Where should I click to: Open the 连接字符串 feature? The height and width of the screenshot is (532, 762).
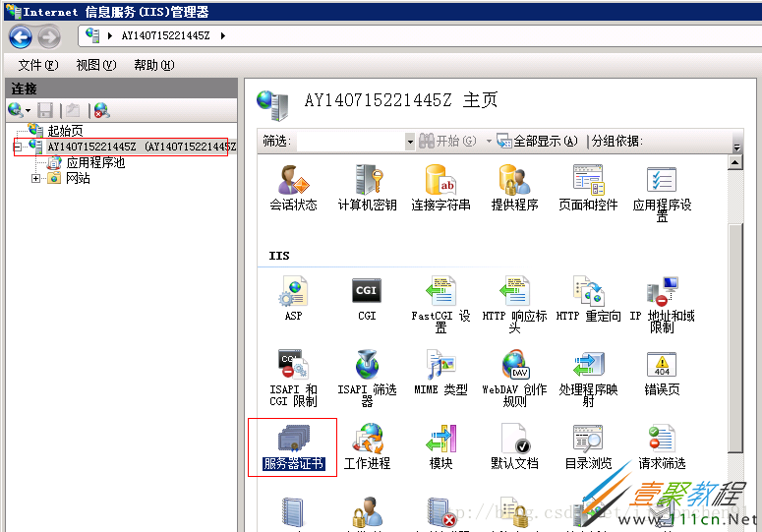coord(440,188)
